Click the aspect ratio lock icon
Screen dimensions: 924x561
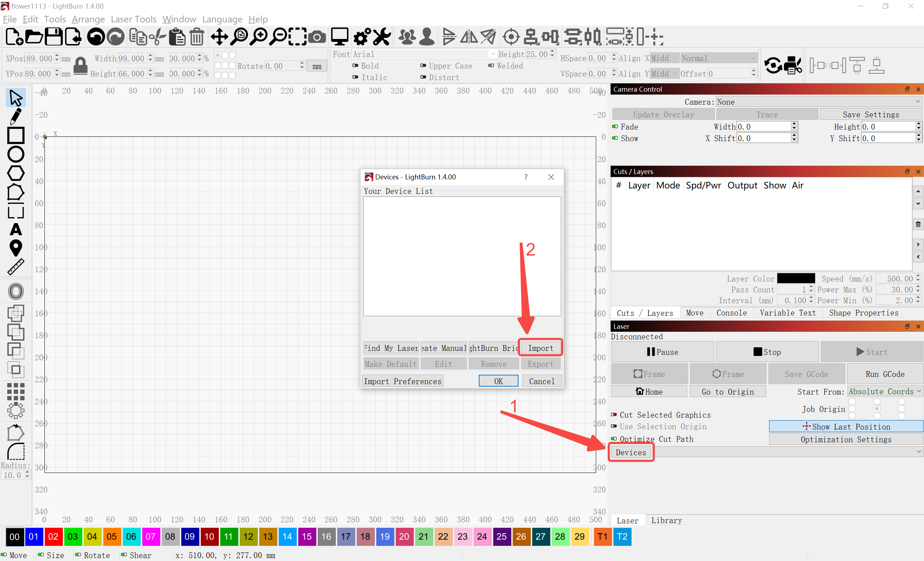click(x=81, y=66)
